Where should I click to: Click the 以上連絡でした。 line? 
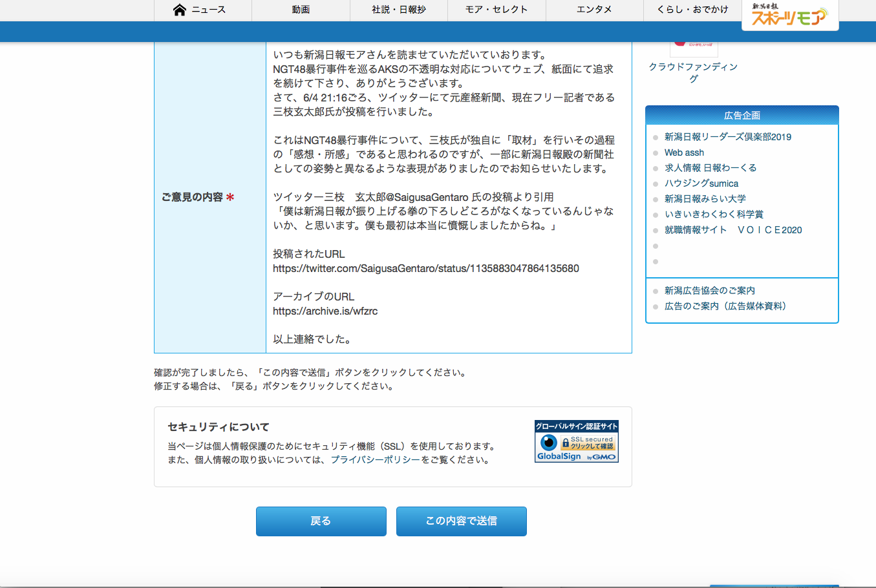pos(312,339)
